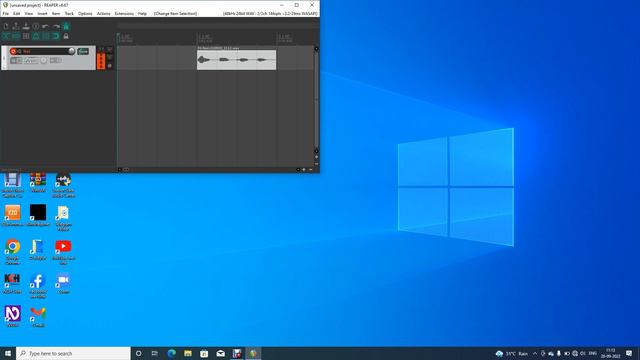Select the audio item waveform on the timeline

coord(236,60)
